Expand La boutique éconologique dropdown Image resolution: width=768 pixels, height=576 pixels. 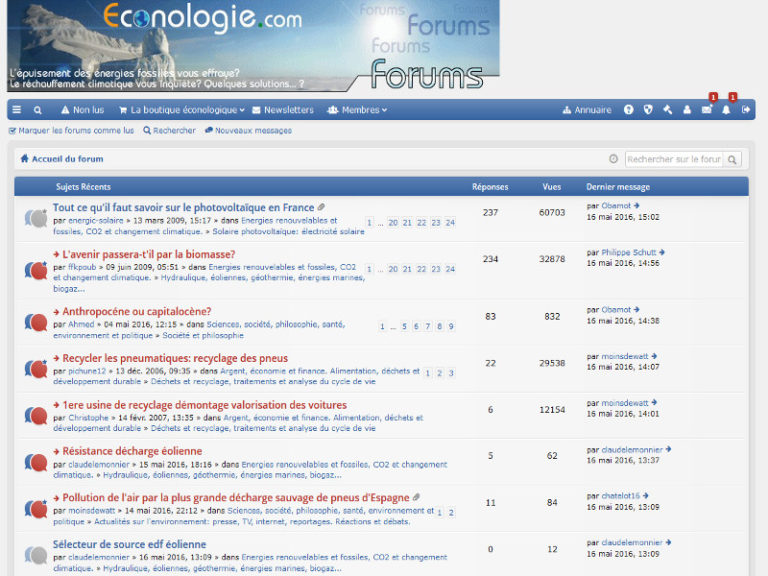(x=182, y=110)
